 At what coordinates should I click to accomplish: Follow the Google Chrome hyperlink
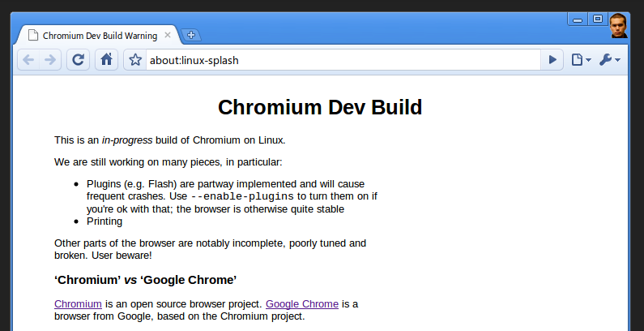coord(302,304)
